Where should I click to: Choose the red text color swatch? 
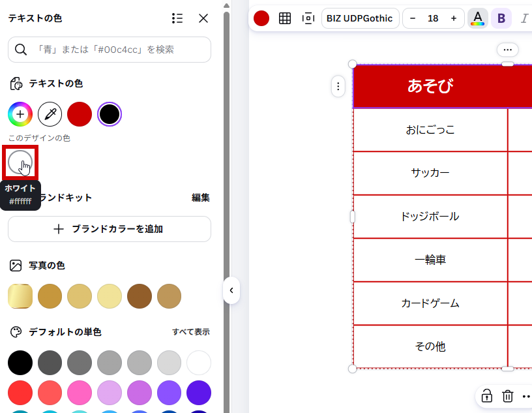point(80,114)
